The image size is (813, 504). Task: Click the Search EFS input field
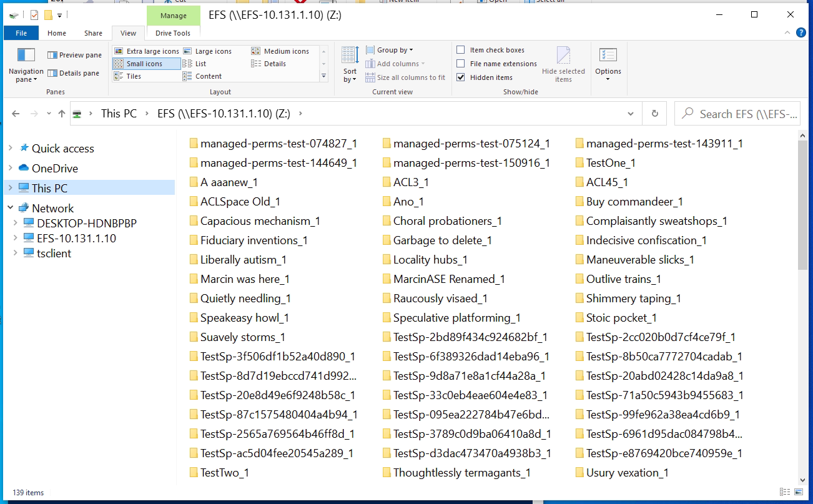pos(743,114)
